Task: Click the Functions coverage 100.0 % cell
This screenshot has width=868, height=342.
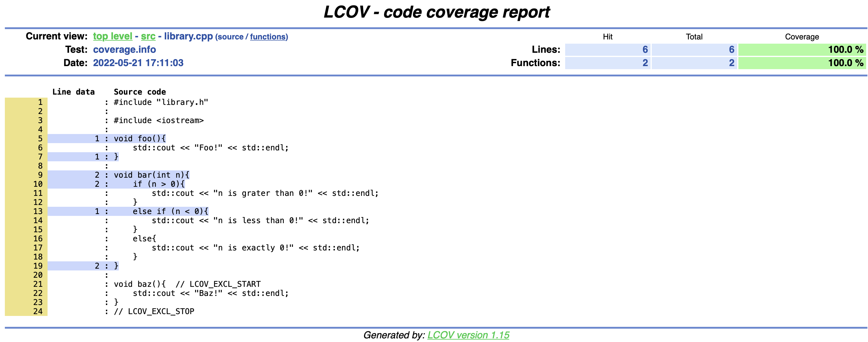Action: (x=802, y=63)
